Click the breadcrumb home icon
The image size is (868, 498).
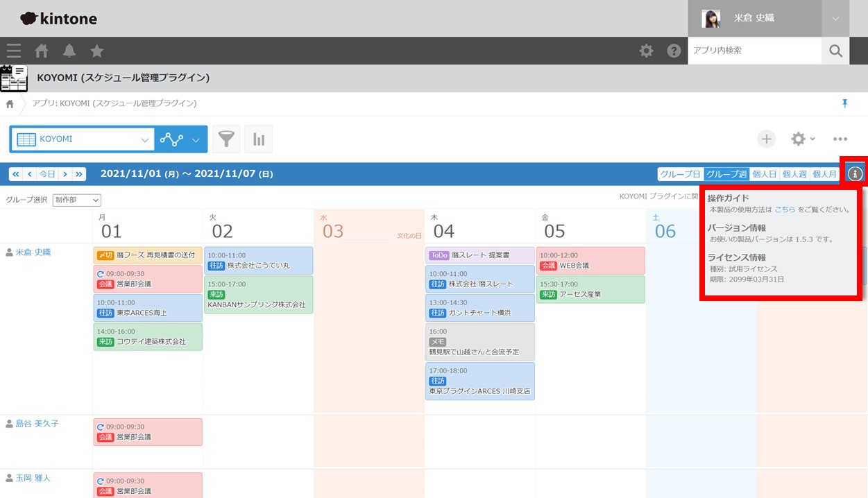(10, 104)
